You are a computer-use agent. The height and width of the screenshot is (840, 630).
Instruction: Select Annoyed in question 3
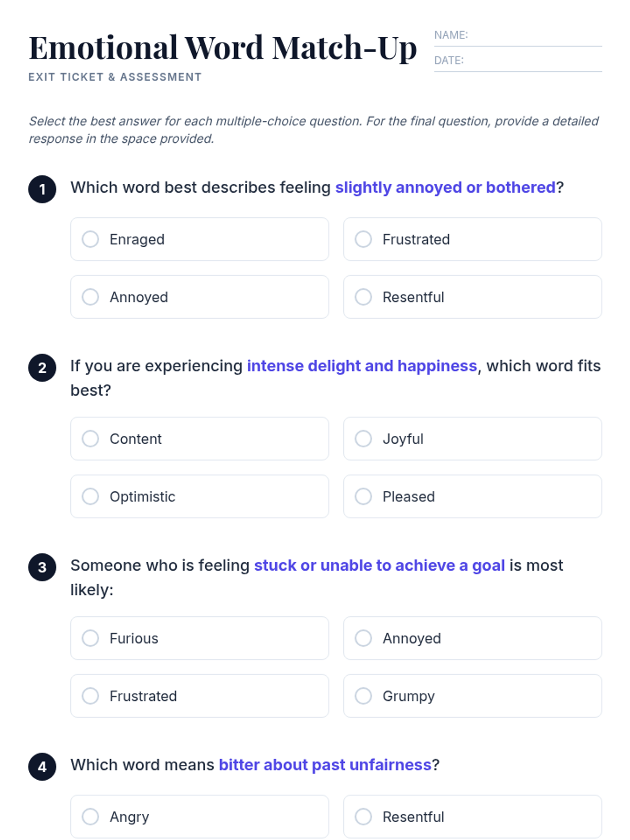(x=363, y=638)
